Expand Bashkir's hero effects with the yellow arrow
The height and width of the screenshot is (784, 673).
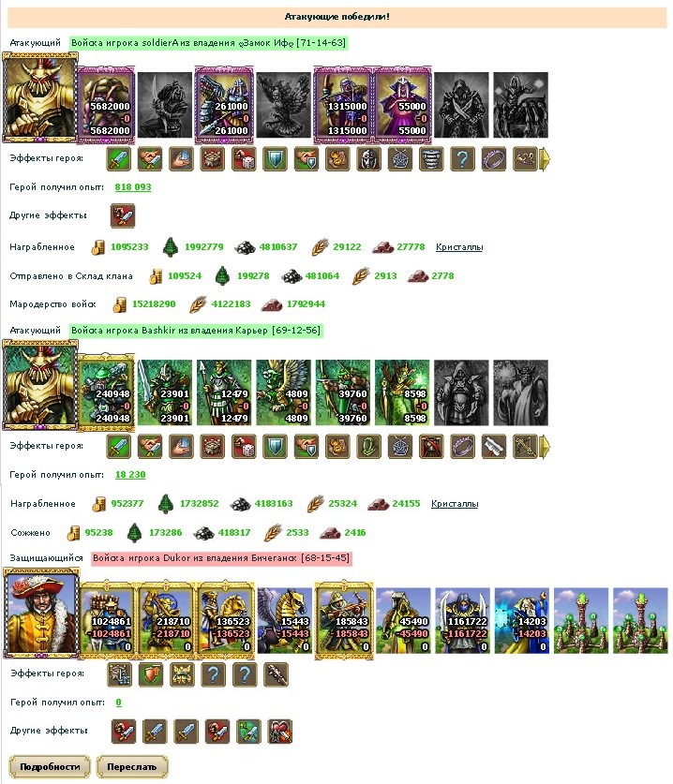tap(545, 447)
